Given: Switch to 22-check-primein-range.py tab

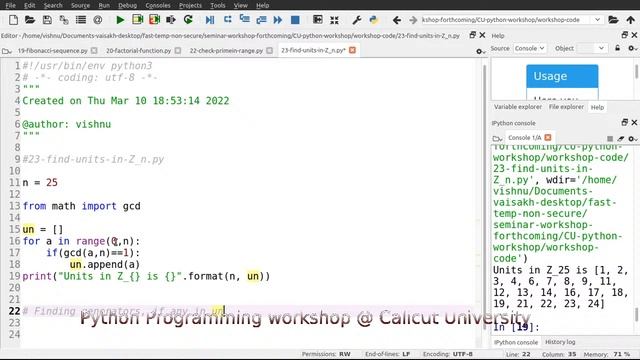Looking at the screenshot, I should [226, 51].
